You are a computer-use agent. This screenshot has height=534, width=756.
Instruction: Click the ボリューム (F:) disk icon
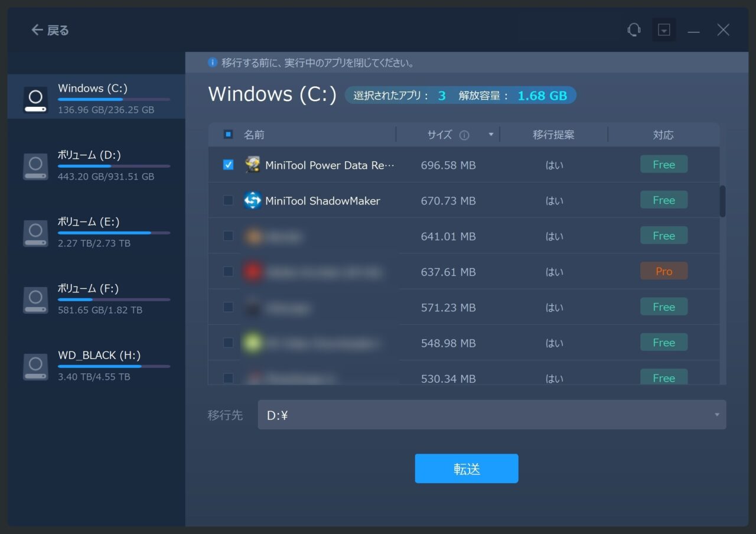tap(35, 299)
